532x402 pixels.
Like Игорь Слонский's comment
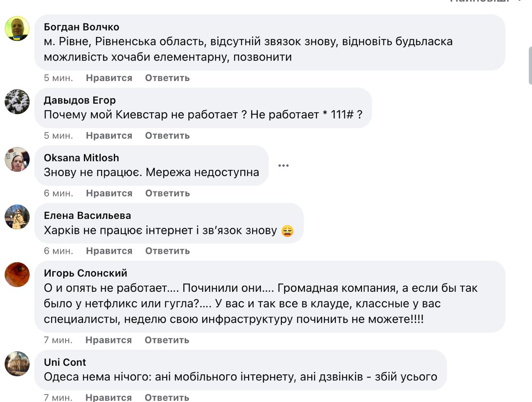[108, 340]
